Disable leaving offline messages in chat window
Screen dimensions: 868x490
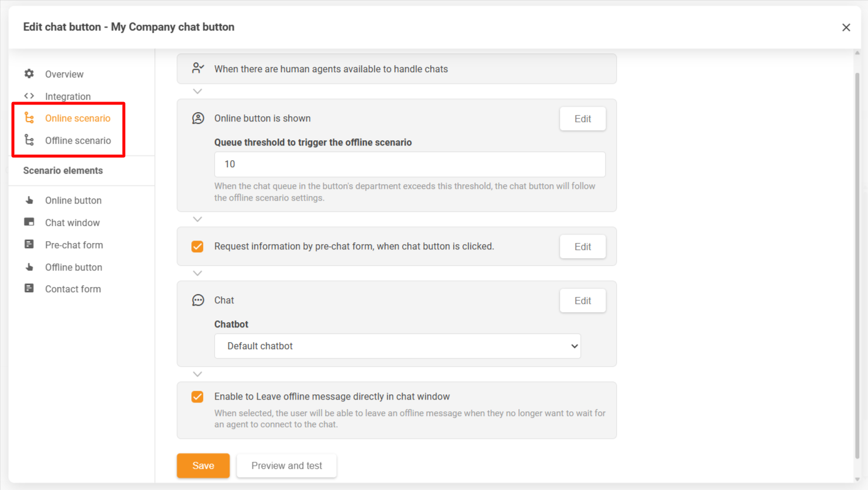(197, 397)
